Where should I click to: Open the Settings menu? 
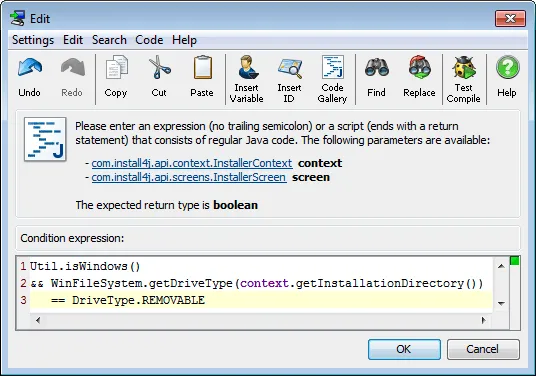tap(33, 40)
